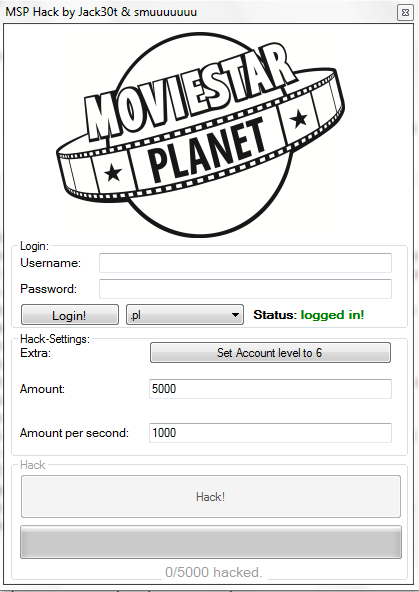Open the .pl server dropdown
This screenshot has height=592, width=419.
[185, 315]
